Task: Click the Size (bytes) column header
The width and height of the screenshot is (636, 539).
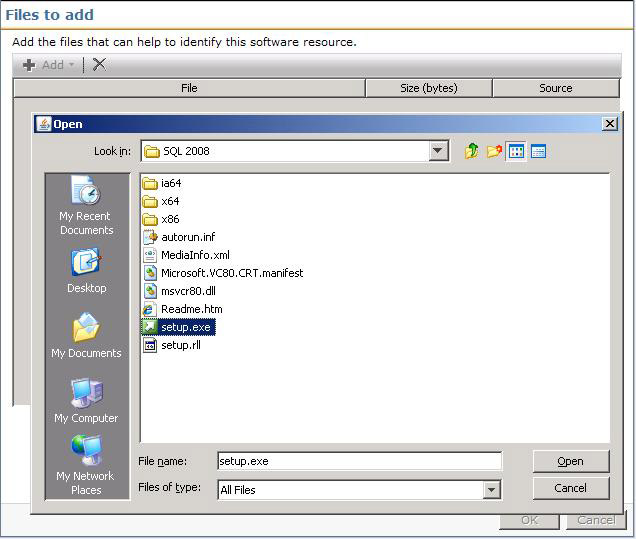Action: 429,88
